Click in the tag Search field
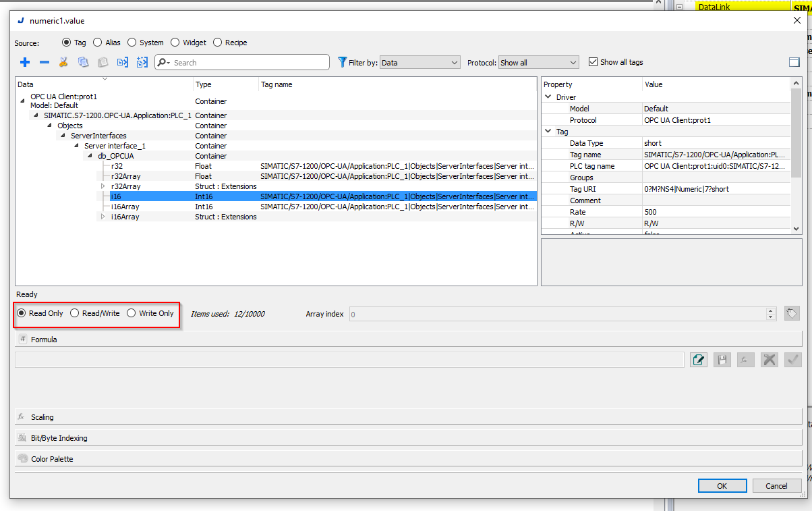Screen dimensions: 812x511 (x=242, y=62)
